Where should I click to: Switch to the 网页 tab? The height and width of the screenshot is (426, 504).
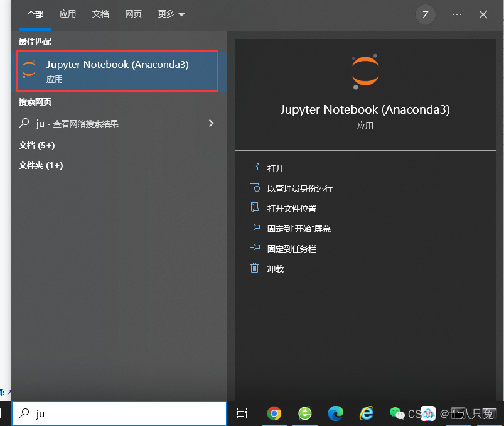coord(133,14)
